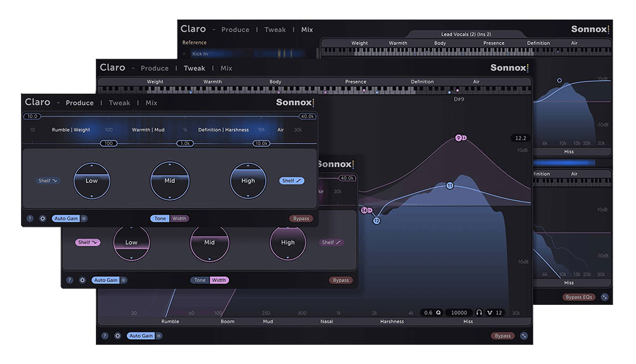Toggle Auto Gain in the Width-mode Produce window
Screen dimensions: 636x364
106,280
